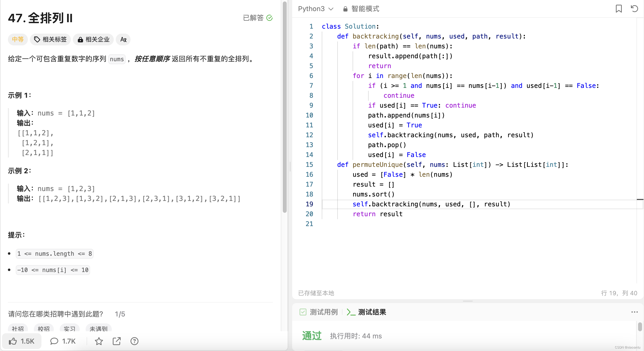Click the 'def permuteUnique' line 15
This screenshot has height=351, width=644.
click(x=453, y=165)
